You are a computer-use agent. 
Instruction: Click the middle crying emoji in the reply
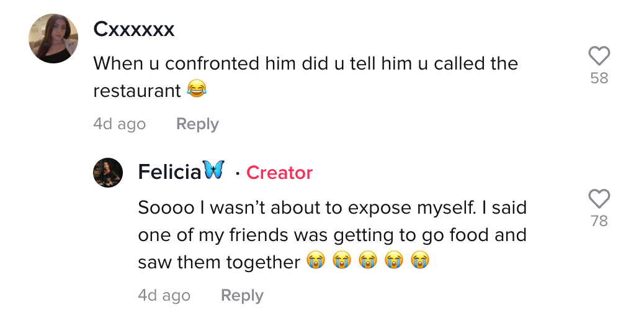(x=367, y=260)
